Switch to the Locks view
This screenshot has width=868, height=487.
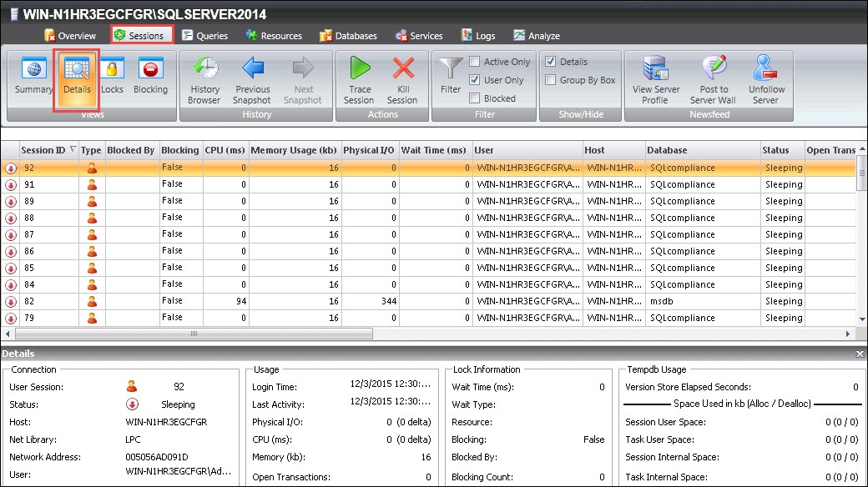pyautogui.click(x=112, y=77)
